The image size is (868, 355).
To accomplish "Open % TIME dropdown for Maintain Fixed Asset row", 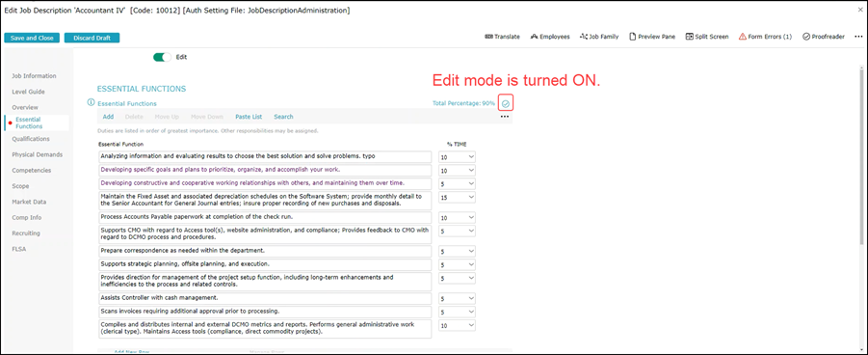I will coord(457,197).
